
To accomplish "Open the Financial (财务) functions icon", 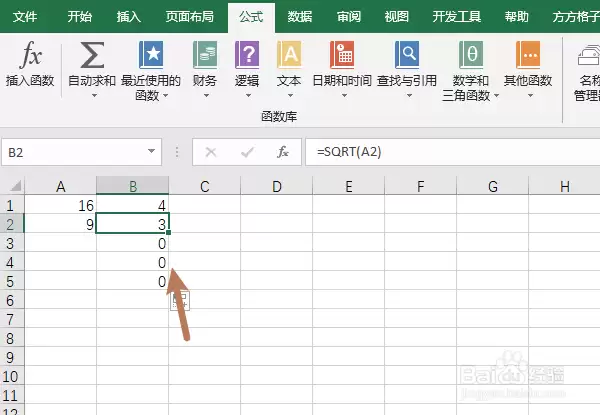I will [205, 55].
